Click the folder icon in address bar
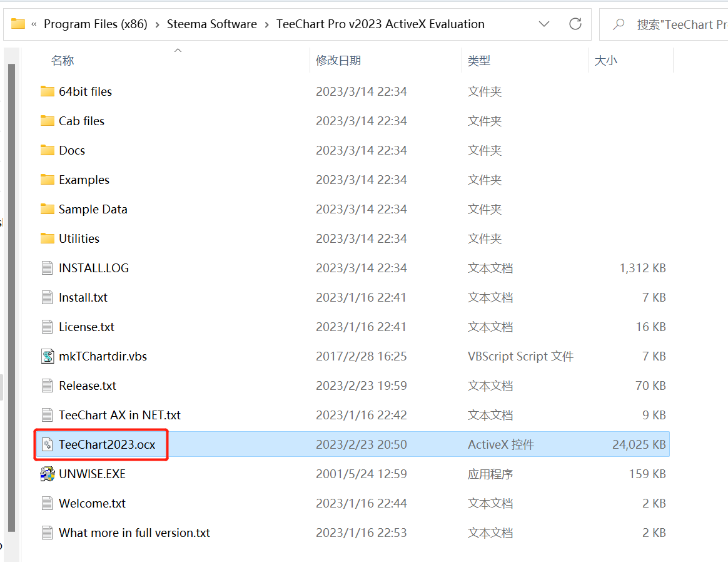Screen dimensions: 728x562 point(18,24)
